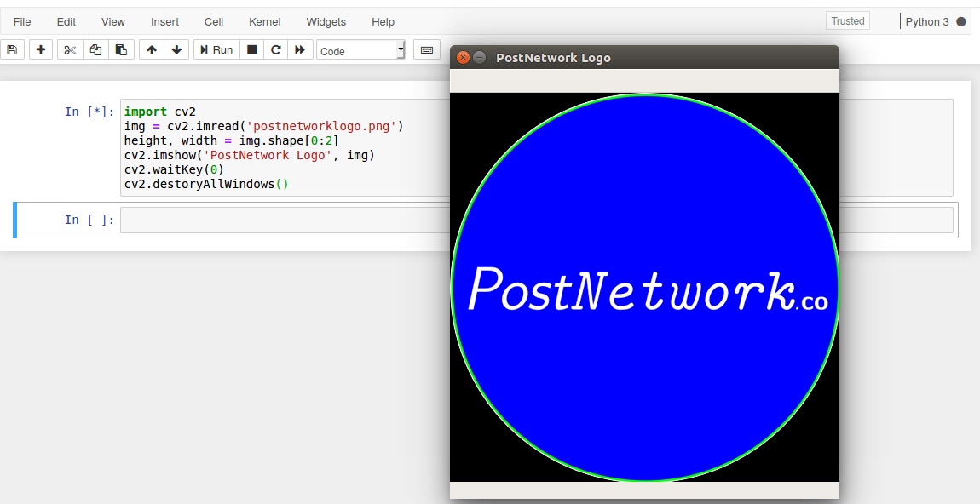
Task: Open the command palette
Action: pos(426,49)
